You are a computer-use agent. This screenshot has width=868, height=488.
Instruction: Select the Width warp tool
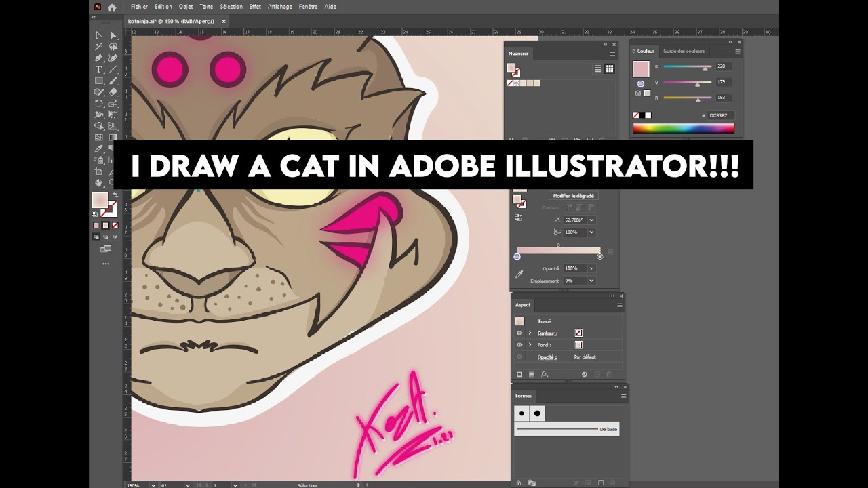99,115
